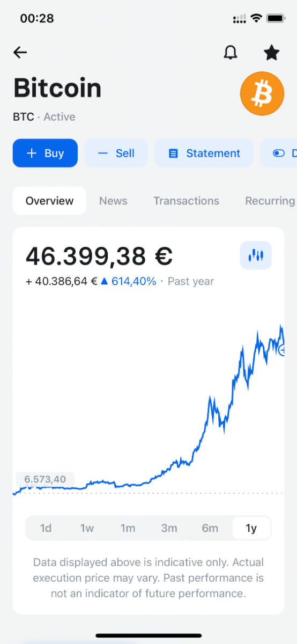Select the 1d time range
Viewport: 297px width, 644px height.
click(x=46, y=528)
